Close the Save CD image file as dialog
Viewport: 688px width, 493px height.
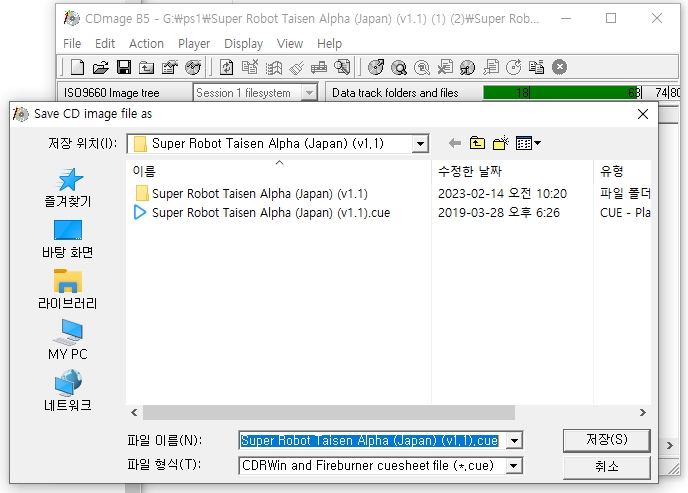click(643, 114)
